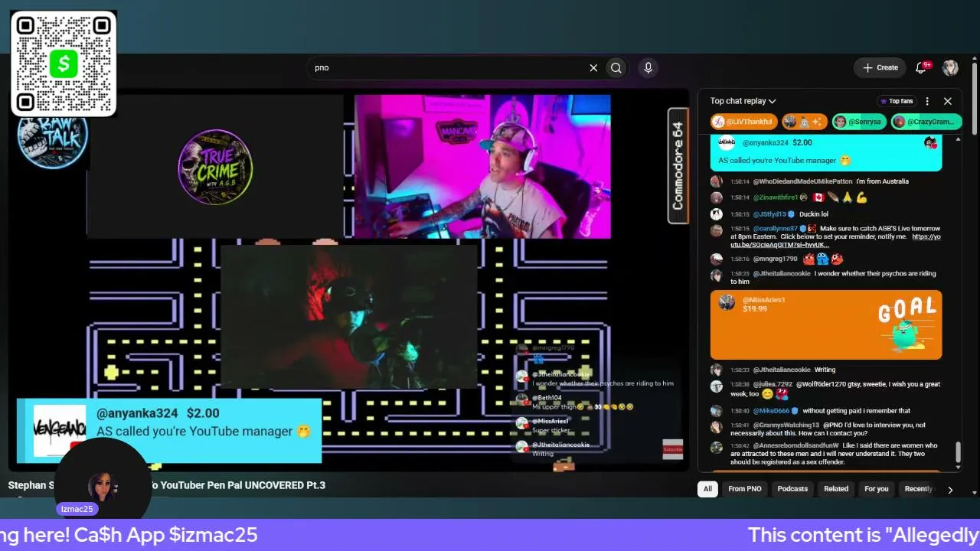The width and height of the screenshot is (980, 551).
Task: Click the video title 'YouTuber Pen Pal UNCOVERED Pt.3'
Action: (x=239, y=485)
